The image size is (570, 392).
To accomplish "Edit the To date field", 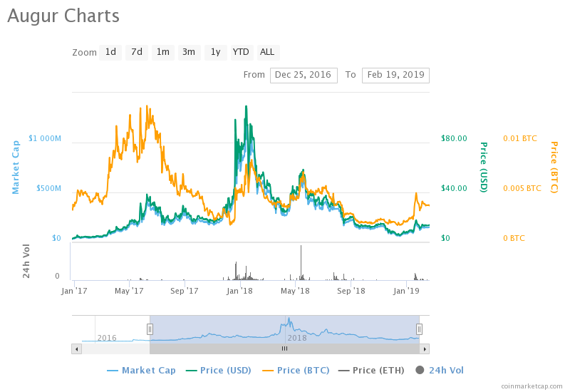I will pyautogui.click(x=395, y=76).
